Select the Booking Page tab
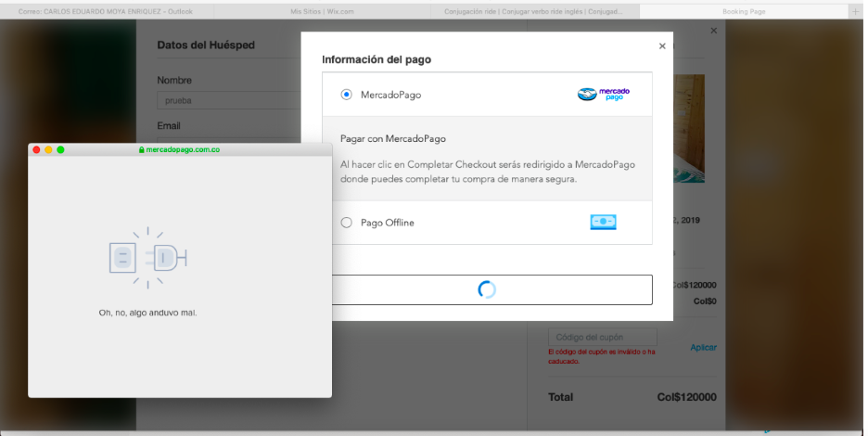This screenshot has height=436, width=868. 744,11
